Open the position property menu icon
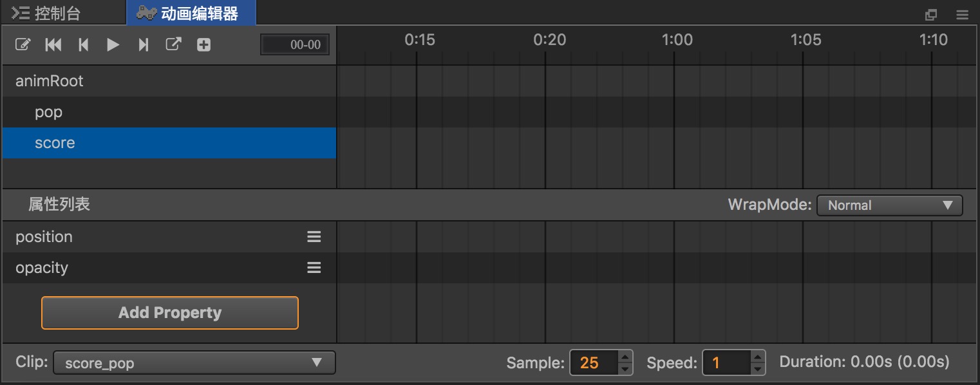Image resolution: width=980 pixels, height=385 pixels. pos(314,237)
